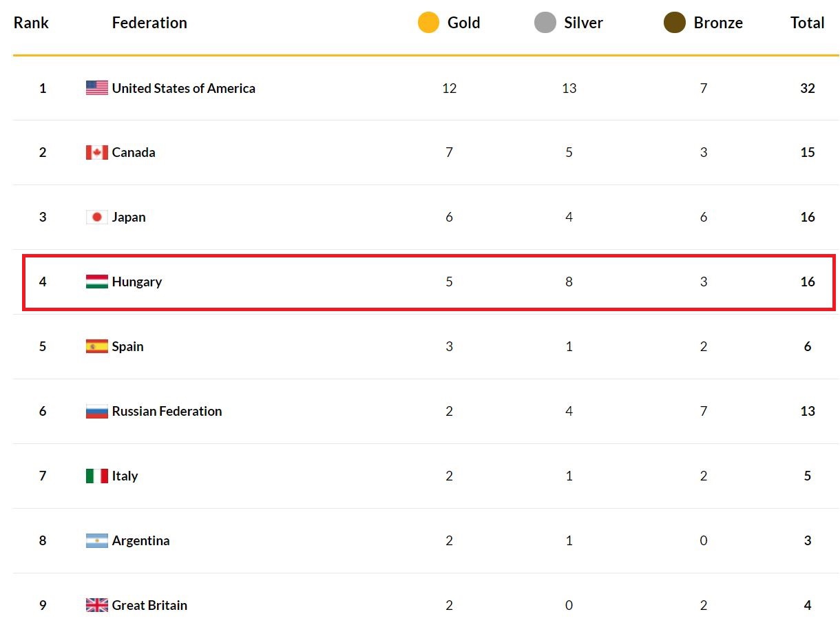Viewport: 840px width, 634px height.
Task: Click the Spain flag icon
Action: tap(96, 347)
